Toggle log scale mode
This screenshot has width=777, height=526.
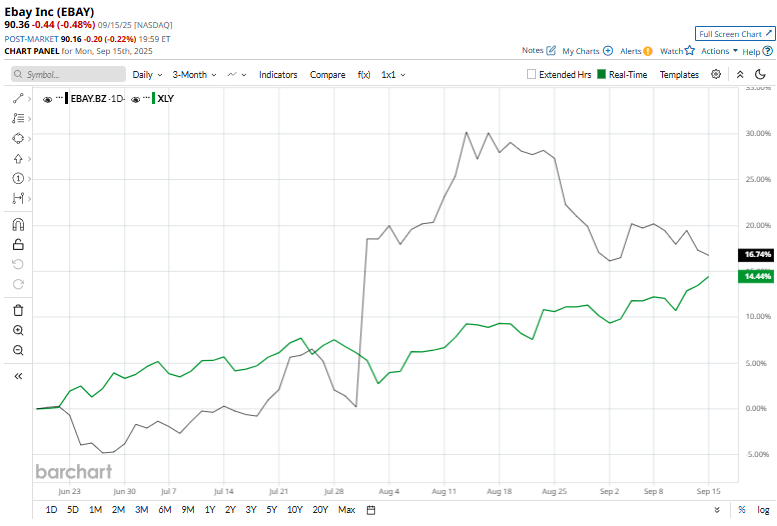coord(763,510)
